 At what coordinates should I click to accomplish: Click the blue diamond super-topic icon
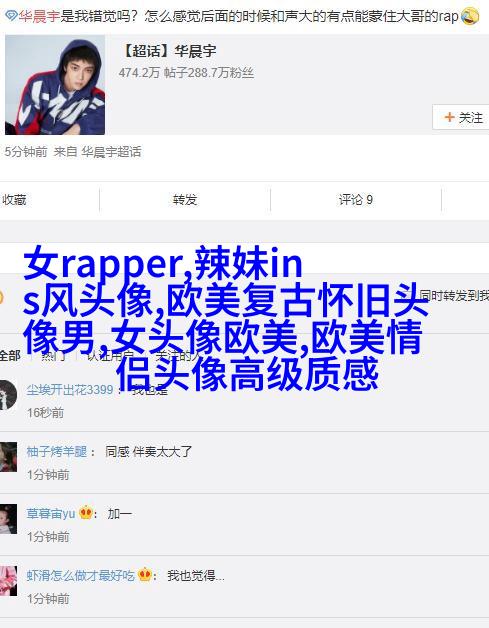[11, 16]
